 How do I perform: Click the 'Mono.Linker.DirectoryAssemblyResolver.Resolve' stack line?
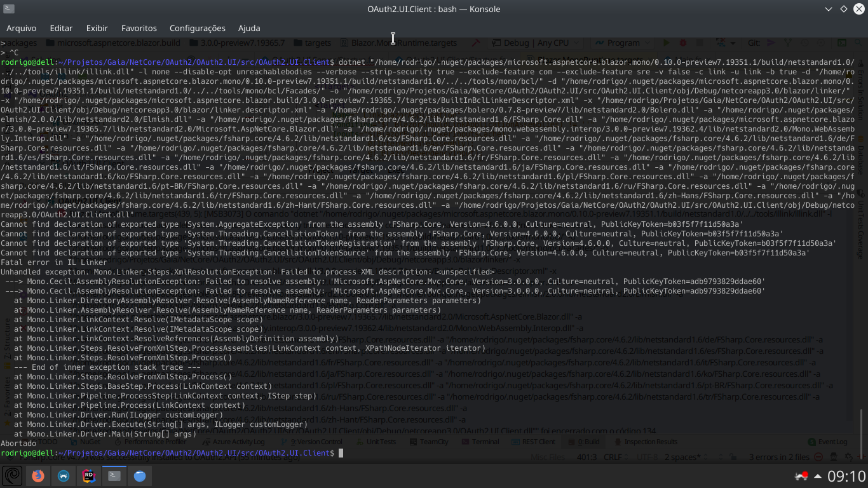(247, 301)
